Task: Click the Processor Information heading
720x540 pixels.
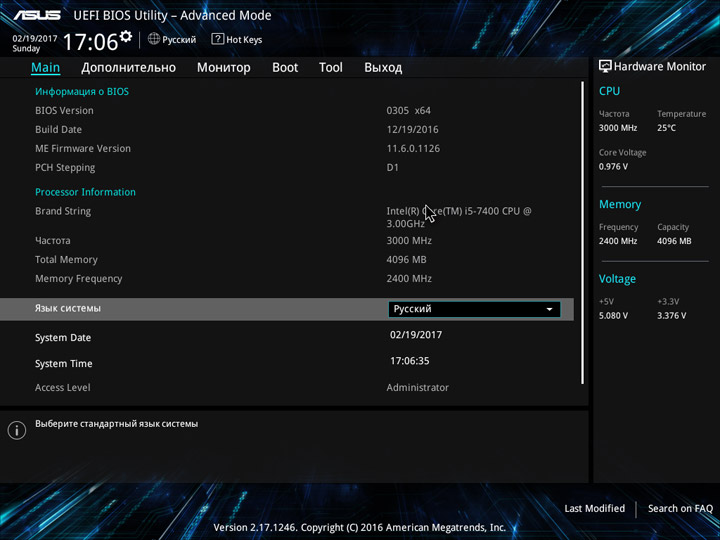Action: coord(85,192)
